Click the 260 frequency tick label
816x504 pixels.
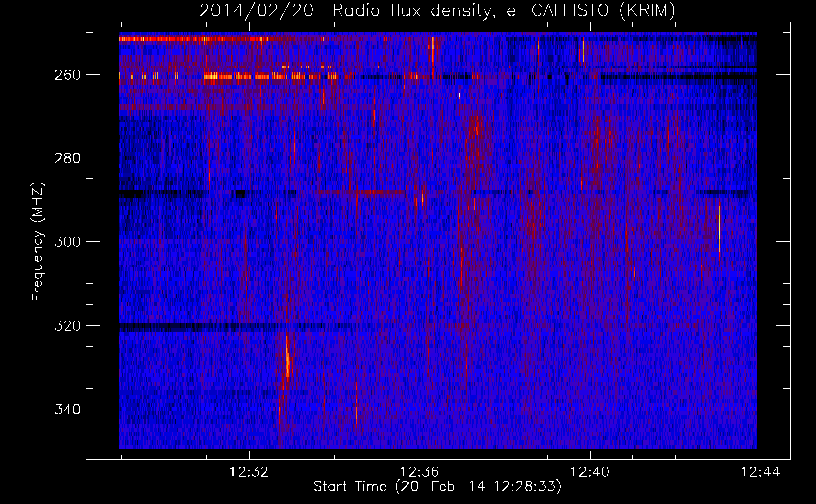(67, 75)
